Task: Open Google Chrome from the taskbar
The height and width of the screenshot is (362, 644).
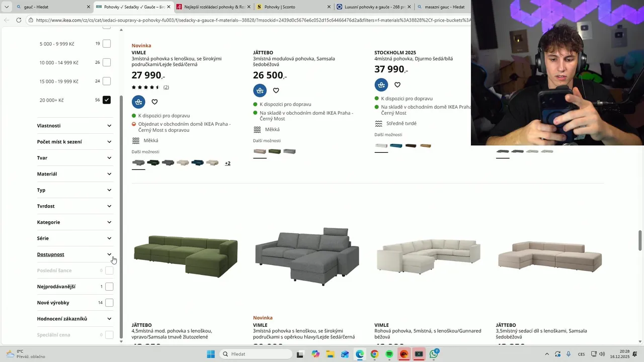Action: (374, 354)
